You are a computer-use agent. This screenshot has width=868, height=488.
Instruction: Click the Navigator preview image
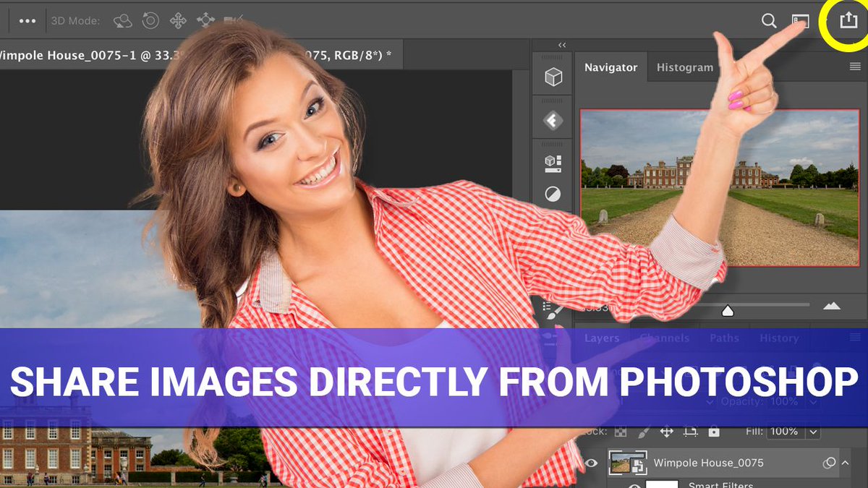pyautogui.click(x=720, y=188)
